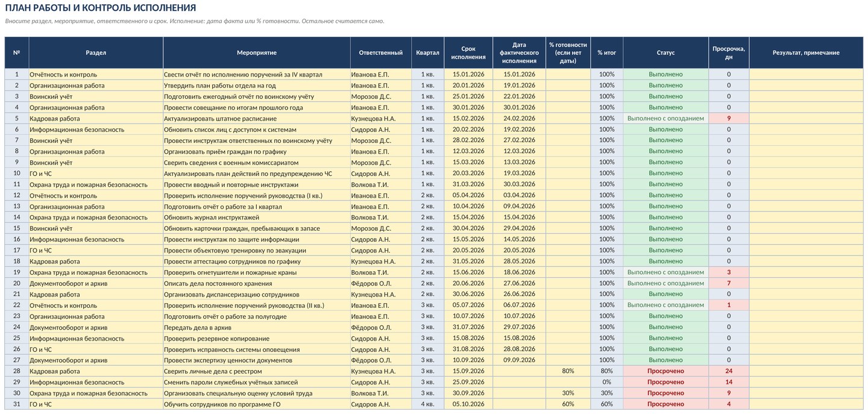Click the deadline cell "25.01.2026"
868x414 pixels.
(x=468, y=96)
